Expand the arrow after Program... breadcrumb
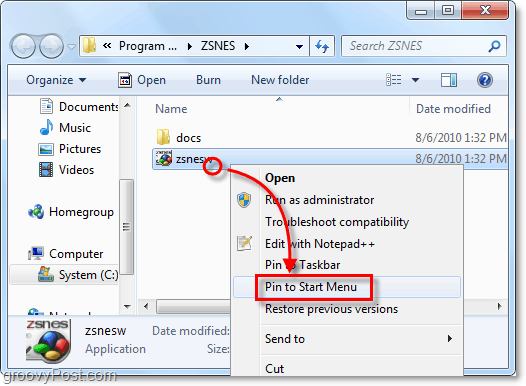Screen dimensions: 526x386 (x=190, y=46)
